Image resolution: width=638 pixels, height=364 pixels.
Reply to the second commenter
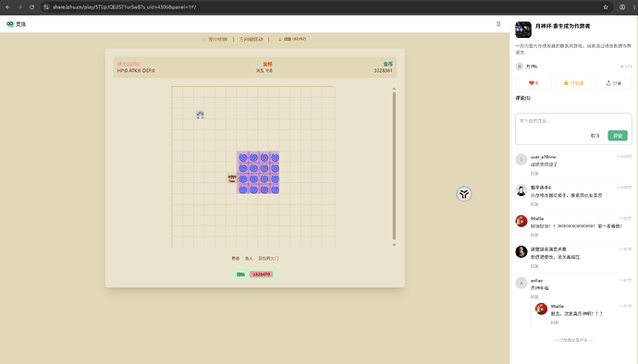point(534,204)
